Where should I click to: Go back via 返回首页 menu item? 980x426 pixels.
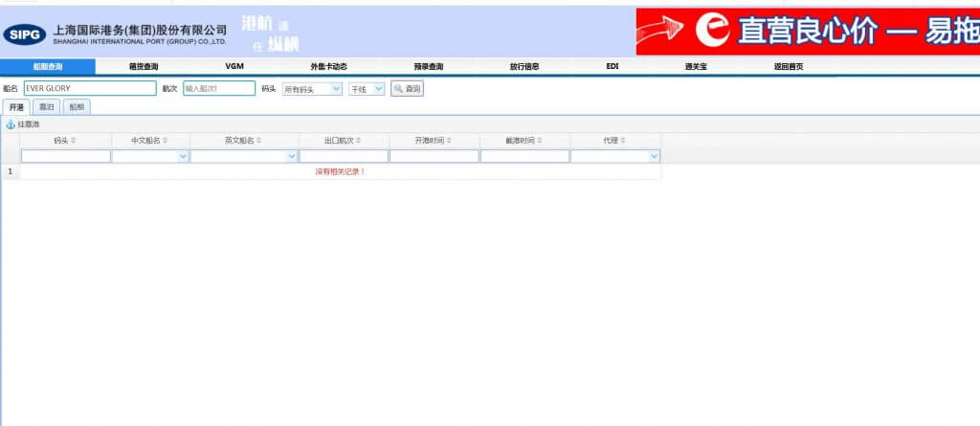(789, 66)
